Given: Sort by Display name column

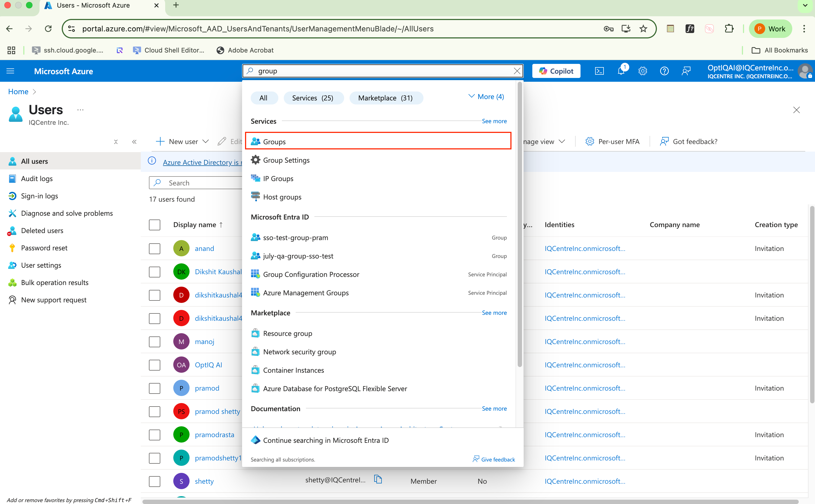Looking at the screenshot, I should tap(198, 225).
